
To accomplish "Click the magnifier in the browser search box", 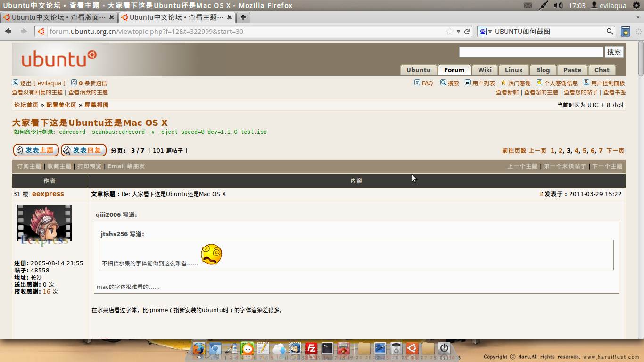I will tap(610, 32).
